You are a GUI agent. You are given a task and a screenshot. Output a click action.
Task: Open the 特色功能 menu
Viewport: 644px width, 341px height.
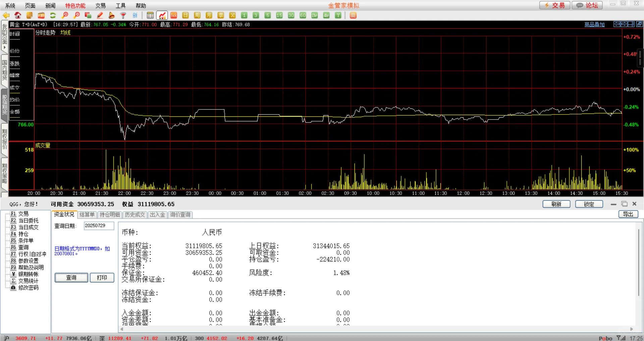coord(75,6)
